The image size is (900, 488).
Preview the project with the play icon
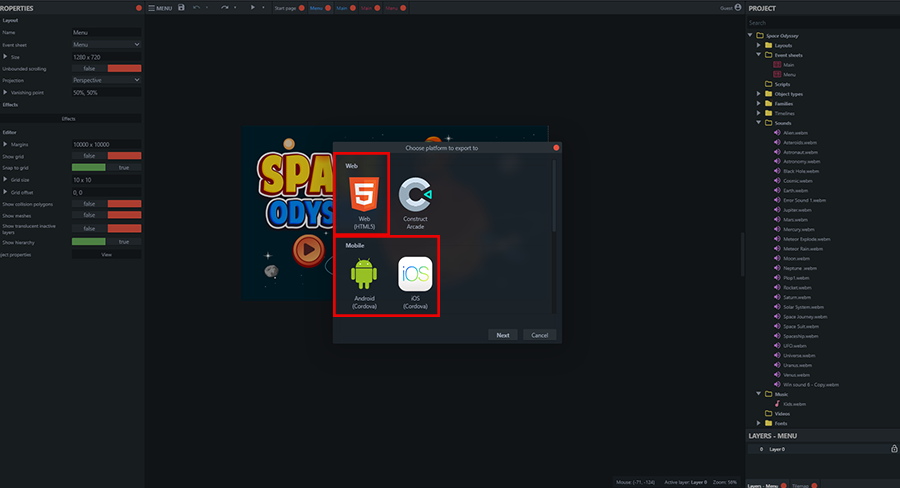[x=253, y=7]
